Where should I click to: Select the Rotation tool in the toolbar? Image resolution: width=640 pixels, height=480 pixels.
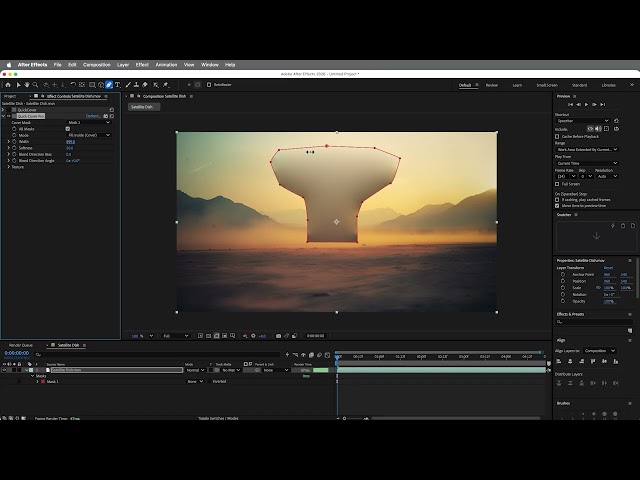pos(73,85)
